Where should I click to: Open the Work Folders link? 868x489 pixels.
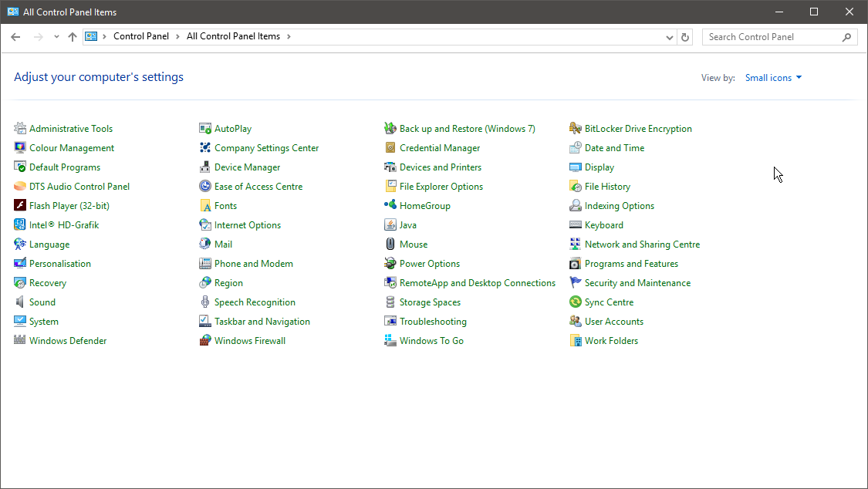[x=611, y=341]
